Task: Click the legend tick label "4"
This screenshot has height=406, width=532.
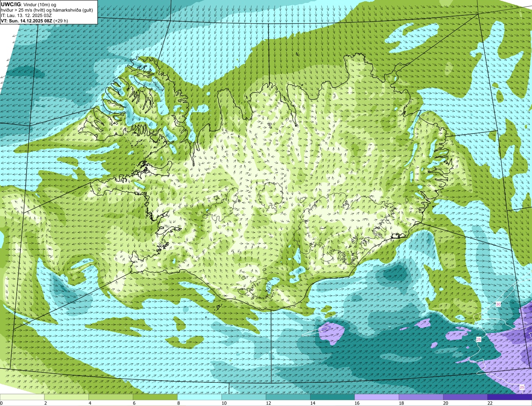Action: [90, 403]
